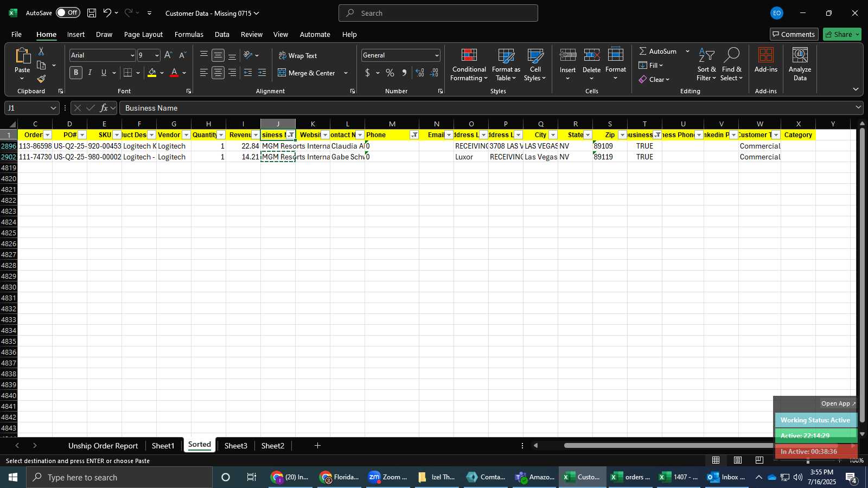Apply the red Font Color swatch

(x=174, y=73)
